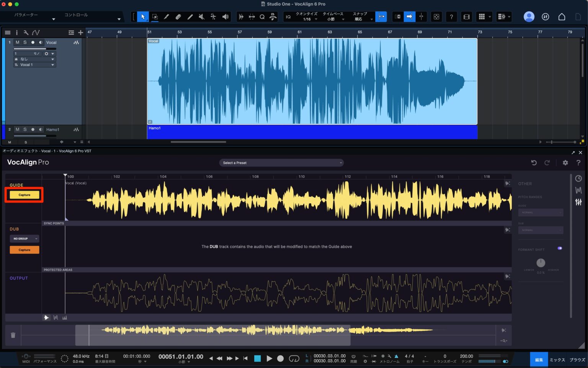Image resolution: width=588 pixels, height=368 pixels.
Task: Click the GUIDE Capture button
Action: coord(24,195)
